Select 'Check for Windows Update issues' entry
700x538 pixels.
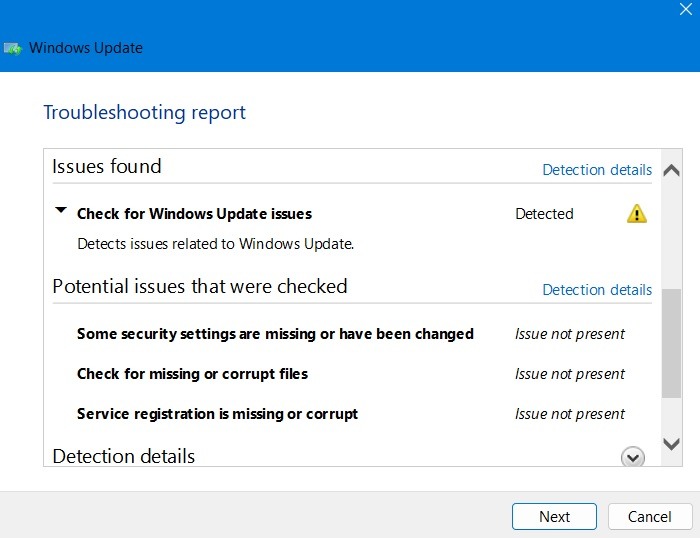coord(194,214)
